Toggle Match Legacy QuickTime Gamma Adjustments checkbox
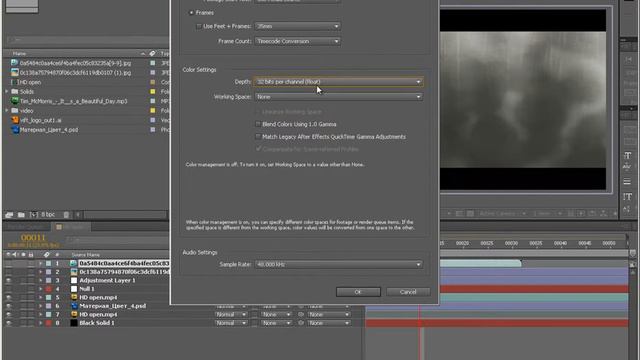Image resolution: width=640 pixels, height=360 pixels. pyautogui.click(x=258, y=137)
